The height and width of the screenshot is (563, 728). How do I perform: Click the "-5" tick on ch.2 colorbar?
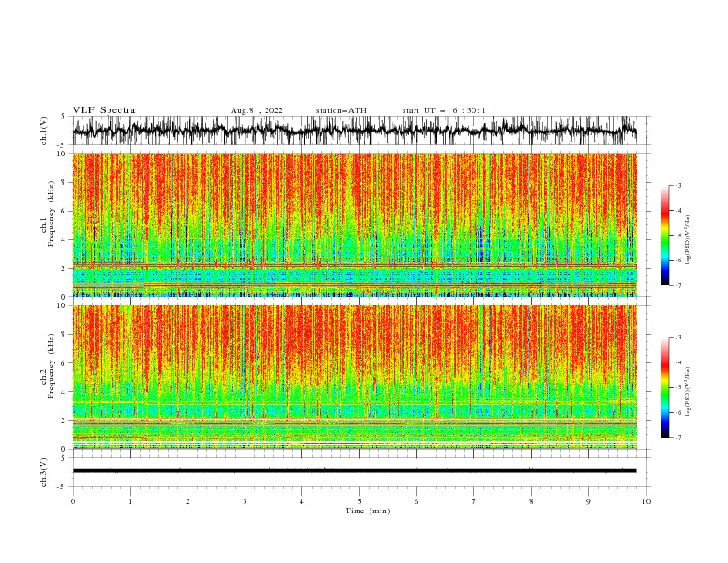pyautogui.click(x=678, y=387)
